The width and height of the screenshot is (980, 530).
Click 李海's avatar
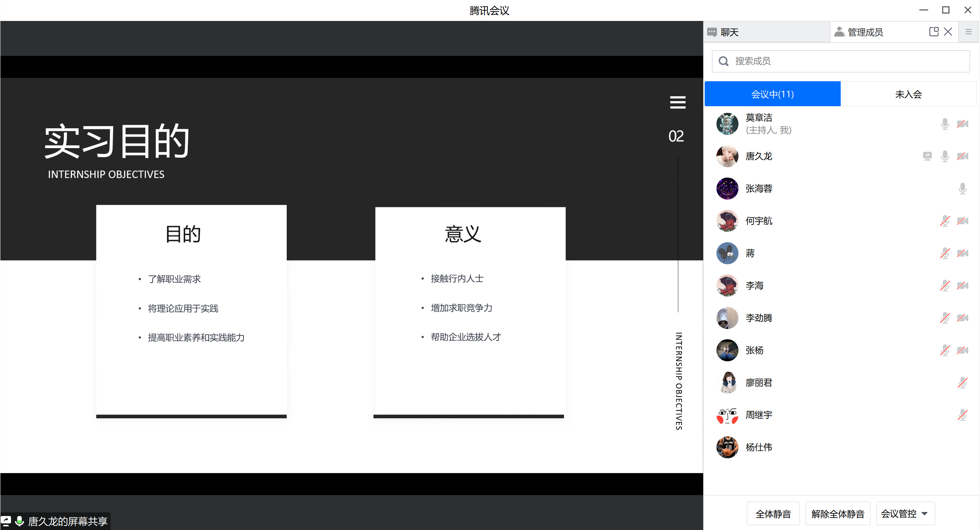(727, 285)
